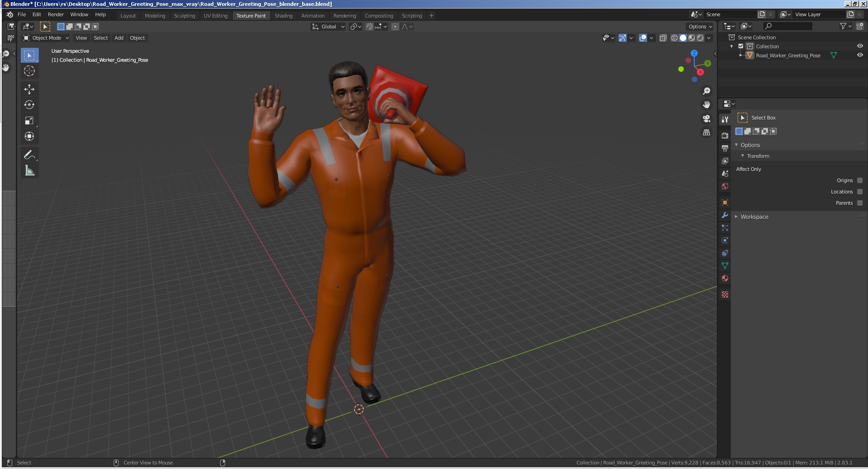Viewport: 868px width, 469px height.
Task: Hide Collection with its eye icon
Action: (x=860, y=46)
